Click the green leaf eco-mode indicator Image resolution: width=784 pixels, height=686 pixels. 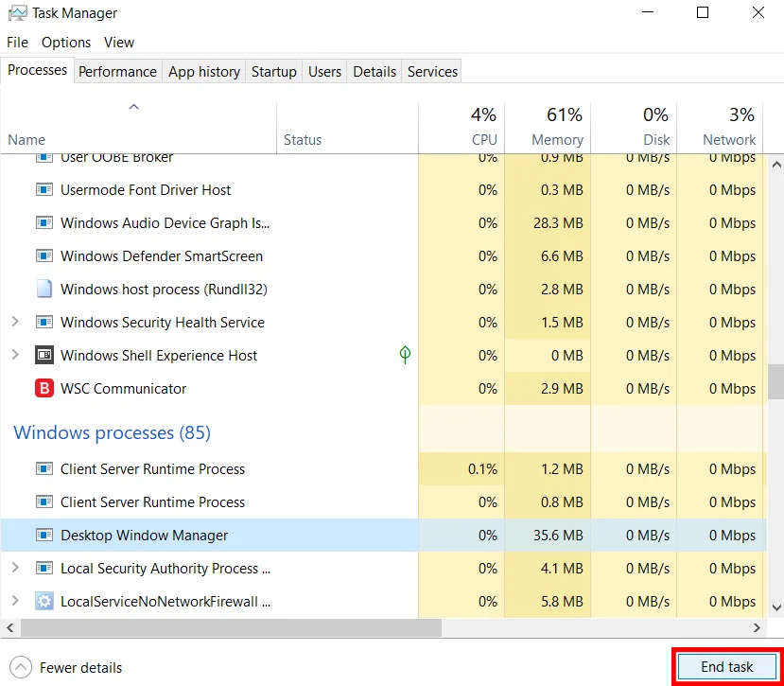tap(405, 355)
